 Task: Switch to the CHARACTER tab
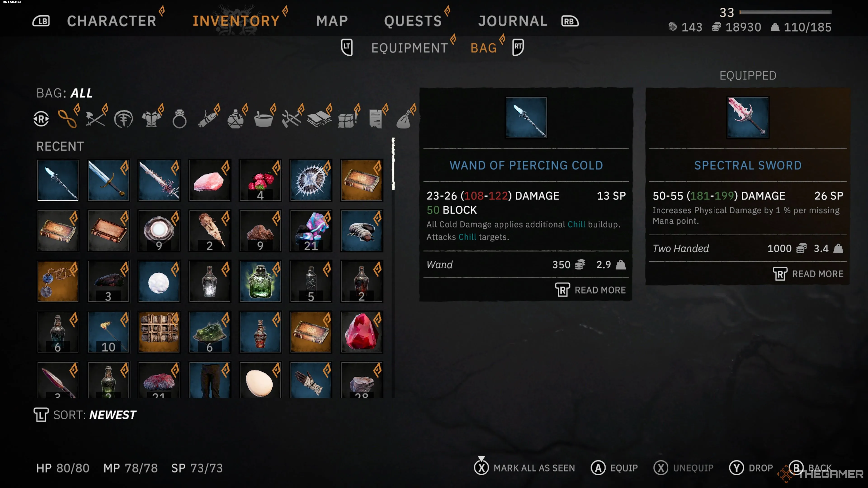111,21
